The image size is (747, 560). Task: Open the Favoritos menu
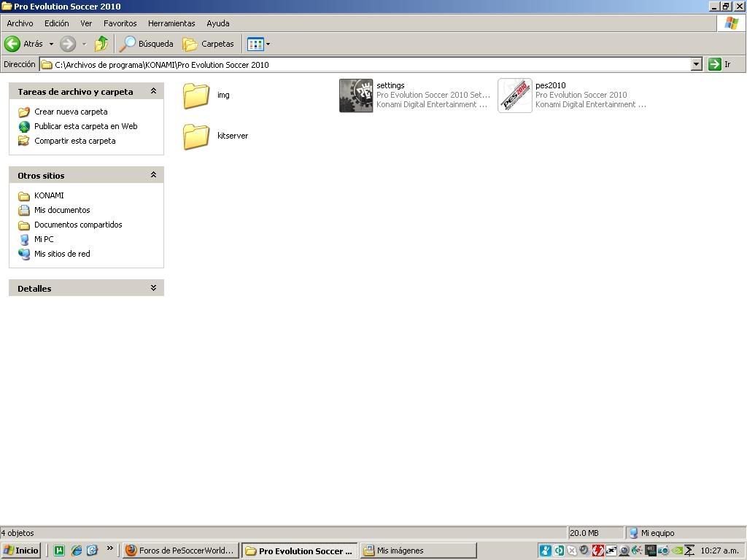pyautogui.click(x=120, y=23)
